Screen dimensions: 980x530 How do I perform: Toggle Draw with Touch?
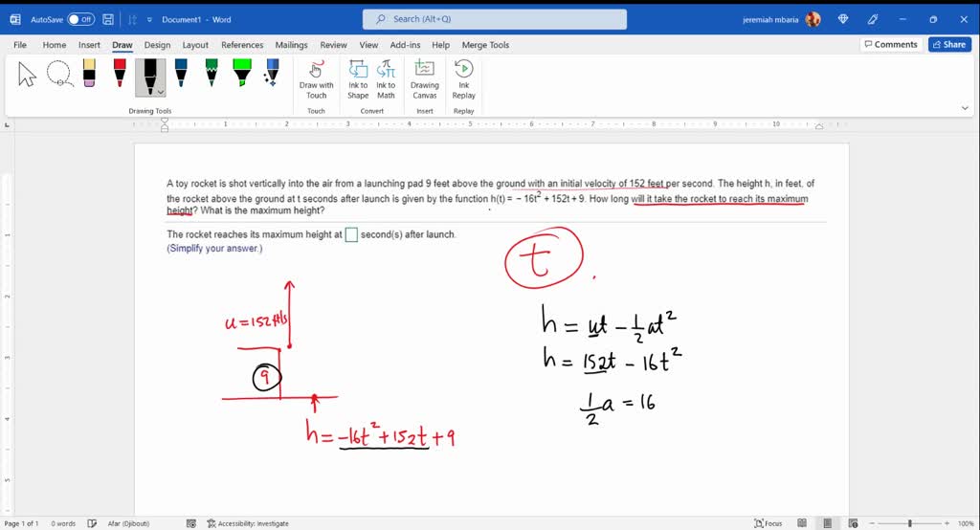coord(316,78)
